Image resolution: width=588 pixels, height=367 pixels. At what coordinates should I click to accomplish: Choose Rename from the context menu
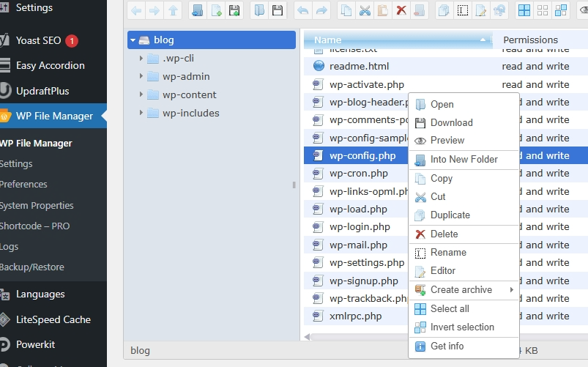pyautogui.click(x=464, y=253)
